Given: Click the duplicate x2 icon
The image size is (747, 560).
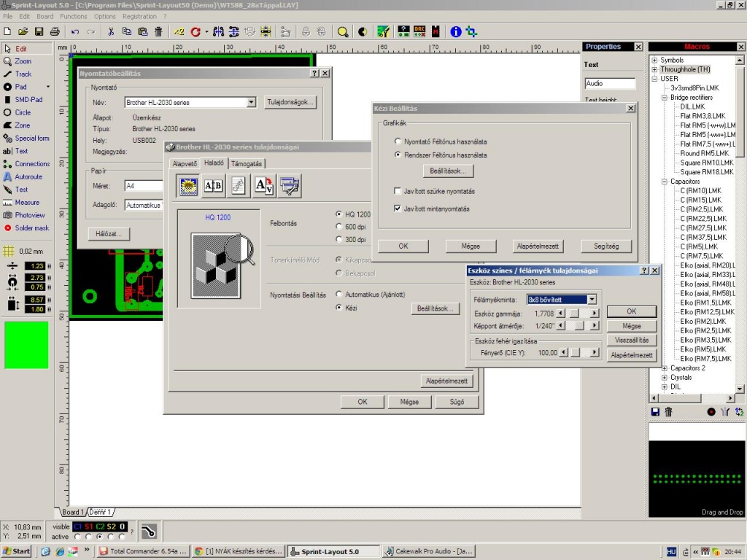Looking at the screenshot, I should pos(179,32).
